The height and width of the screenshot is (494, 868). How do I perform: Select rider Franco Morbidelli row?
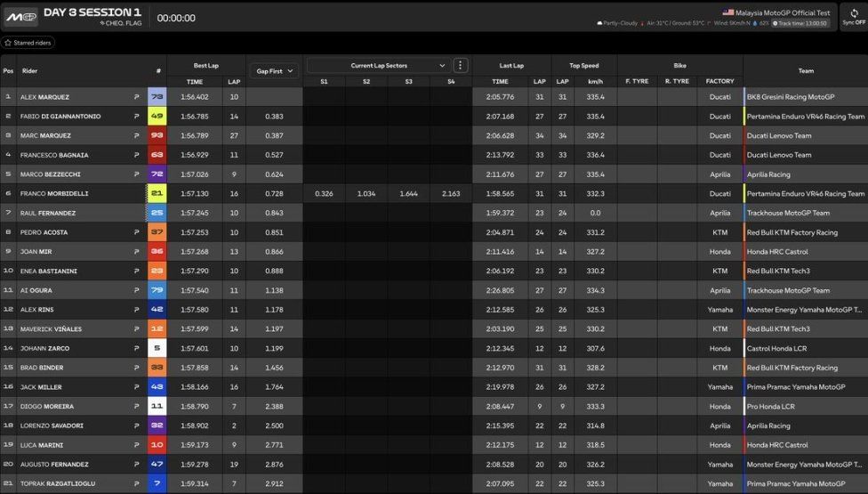point(434,194)
